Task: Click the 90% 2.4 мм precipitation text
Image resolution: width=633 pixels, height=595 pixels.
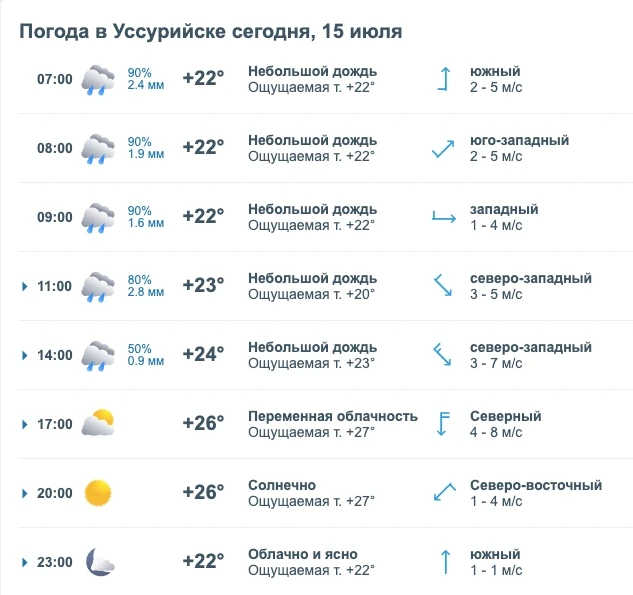Action: click(146, 79)
